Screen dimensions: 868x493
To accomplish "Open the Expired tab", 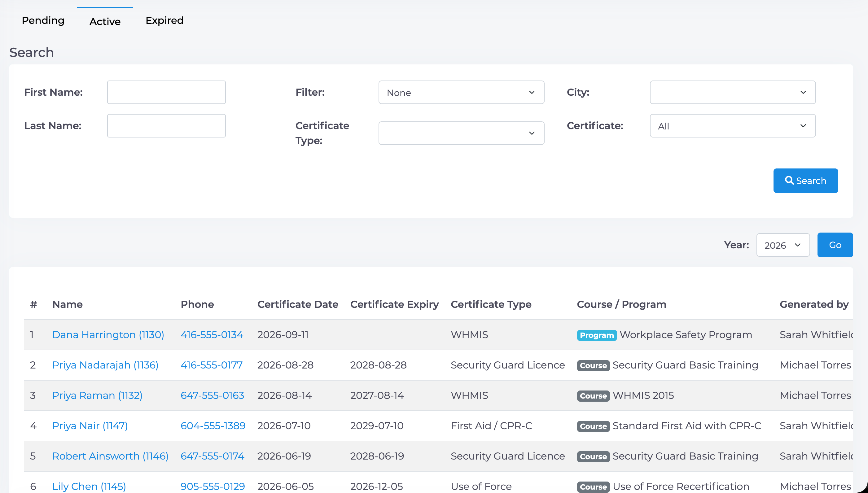I will click(164, 21).
